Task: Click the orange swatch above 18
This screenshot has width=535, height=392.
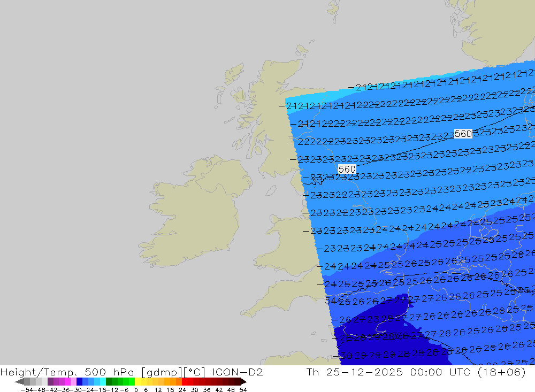Action: click(x=173, y=381)
